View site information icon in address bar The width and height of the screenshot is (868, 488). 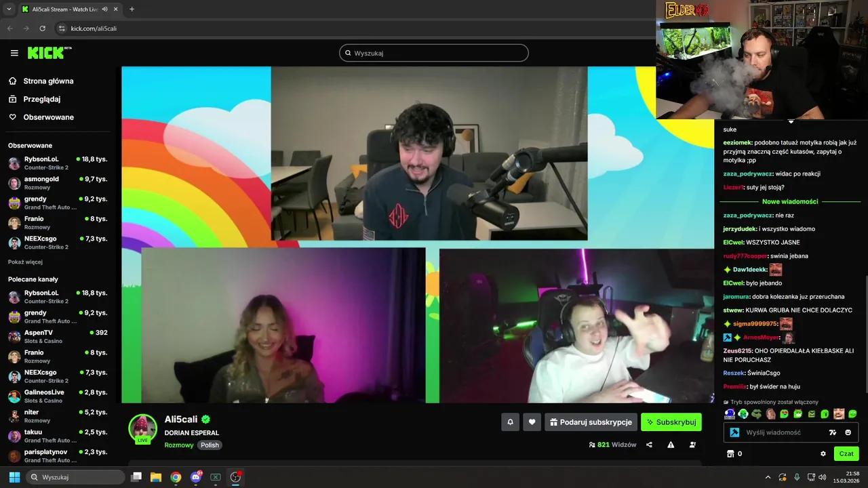coord(62,28)
